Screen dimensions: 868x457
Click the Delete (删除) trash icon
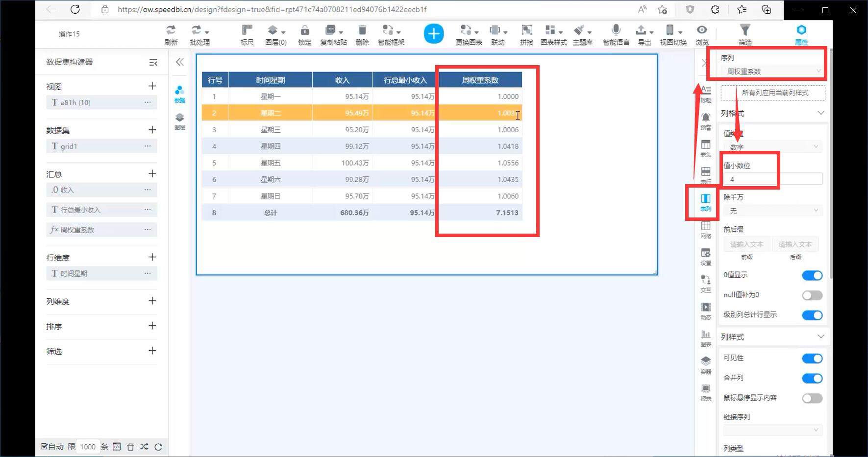click(x=362, y=34)
